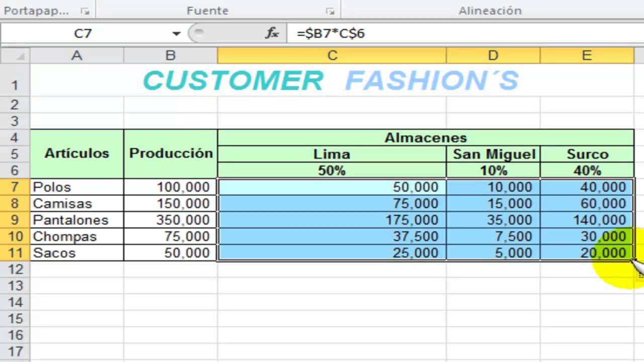This screenshot has width=644, height=362.
Task: Select column E header
Action: pos(587,56)
